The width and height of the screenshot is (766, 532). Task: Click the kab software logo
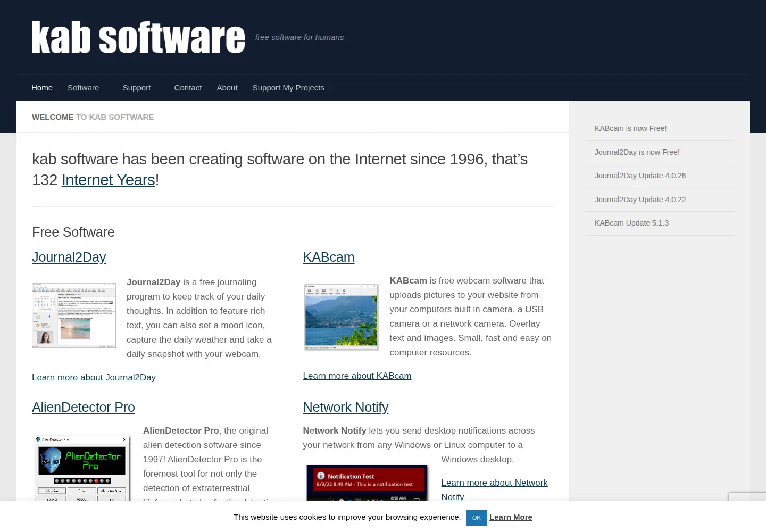click(x=138, y=37)
